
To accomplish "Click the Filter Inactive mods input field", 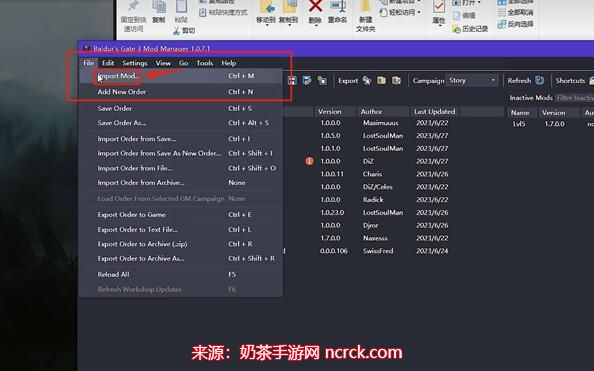I will tap(575, 98).
